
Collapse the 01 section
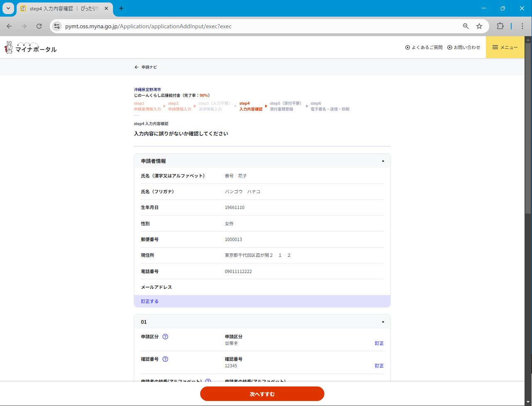click(x=383, y=322)
